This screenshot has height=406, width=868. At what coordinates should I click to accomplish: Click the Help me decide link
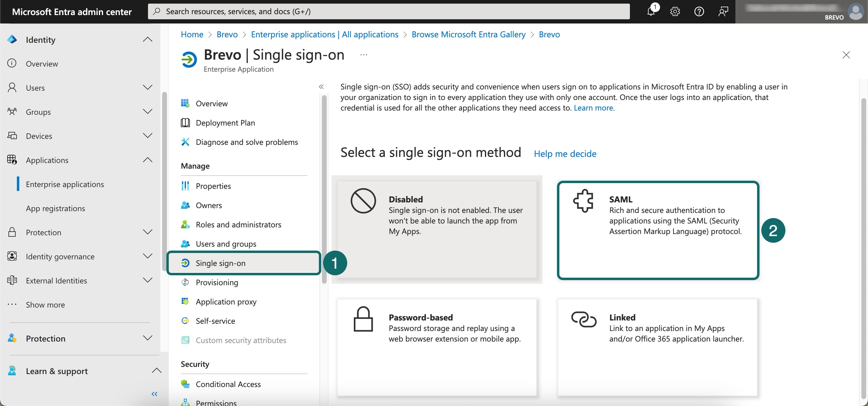565,154
